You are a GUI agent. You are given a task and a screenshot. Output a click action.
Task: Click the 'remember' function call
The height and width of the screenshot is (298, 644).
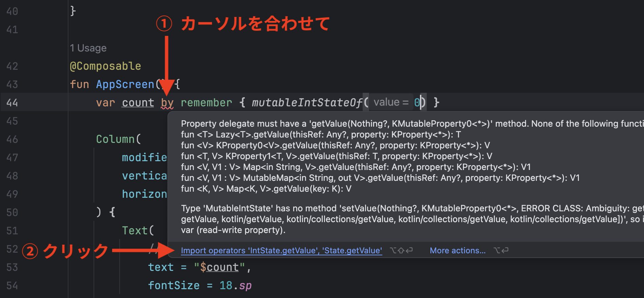[x=206, y=103]
